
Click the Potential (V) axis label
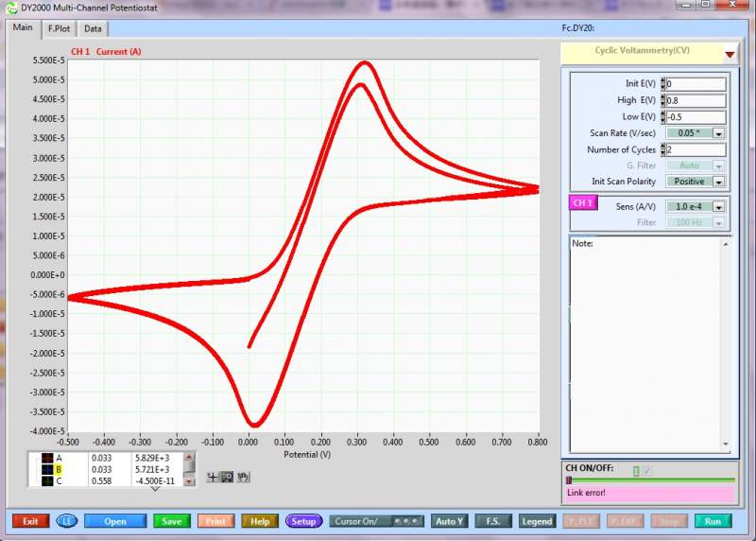pyautogui.click(x=307, y=455)
